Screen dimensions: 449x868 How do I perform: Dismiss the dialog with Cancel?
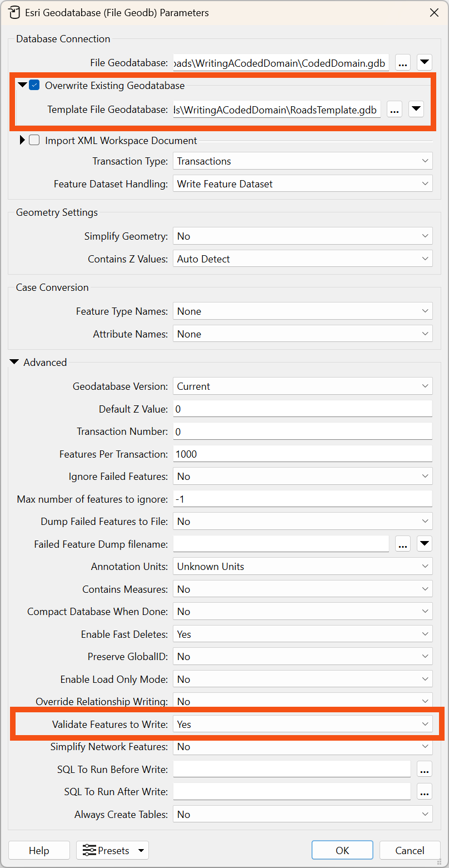coord(410,850)
